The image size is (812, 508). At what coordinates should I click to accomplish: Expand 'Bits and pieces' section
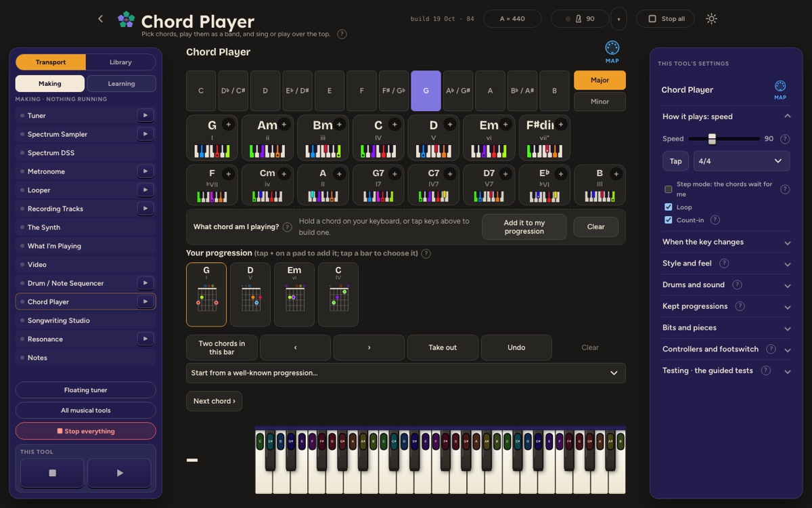726,328
